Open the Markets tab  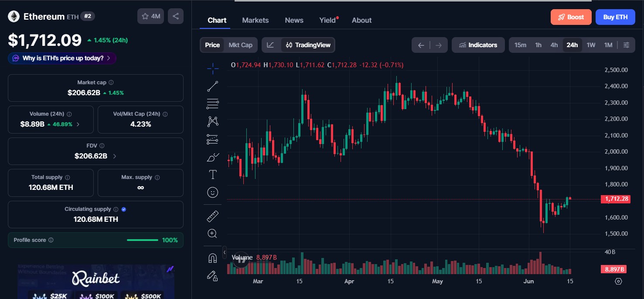click(256, 20)
